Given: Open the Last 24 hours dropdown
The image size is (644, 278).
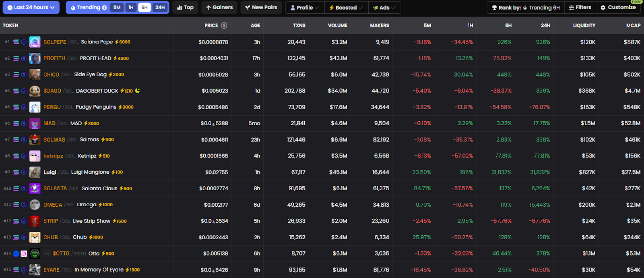Looking at the screenshot, I should [x=31, y=8].
